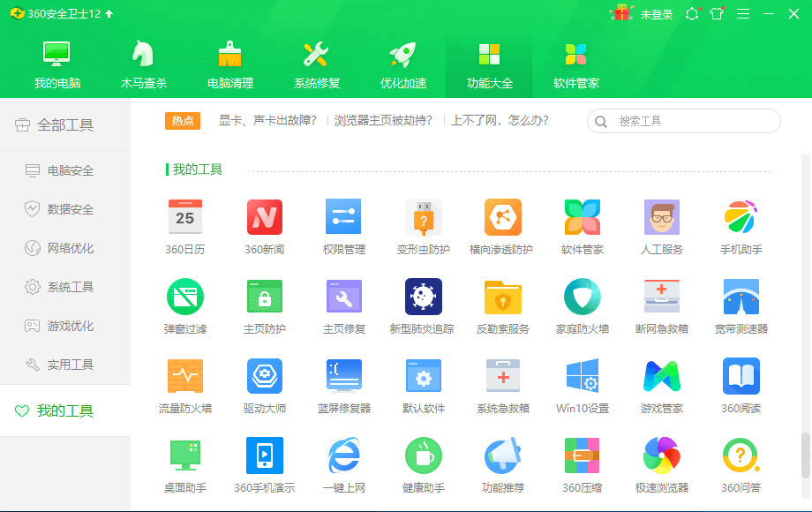Select 游戏优化 sidebar category
This screenshot has height=512, width=812.
65,326
